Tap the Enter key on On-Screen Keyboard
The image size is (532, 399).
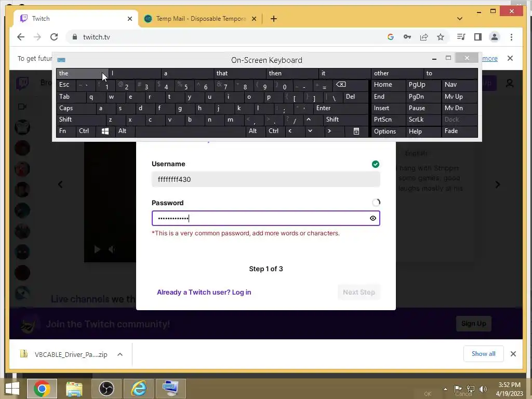tap(341, 108)
